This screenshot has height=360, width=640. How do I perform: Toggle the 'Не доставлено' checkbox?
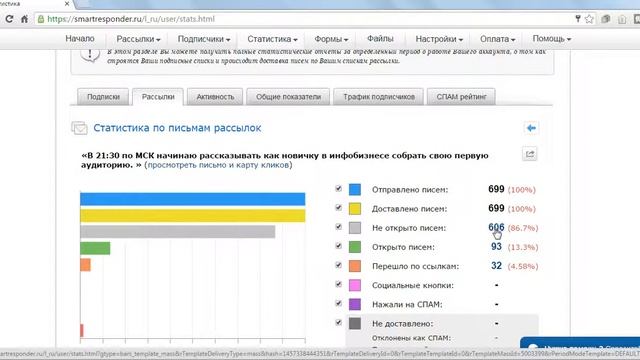coord(338,322)
